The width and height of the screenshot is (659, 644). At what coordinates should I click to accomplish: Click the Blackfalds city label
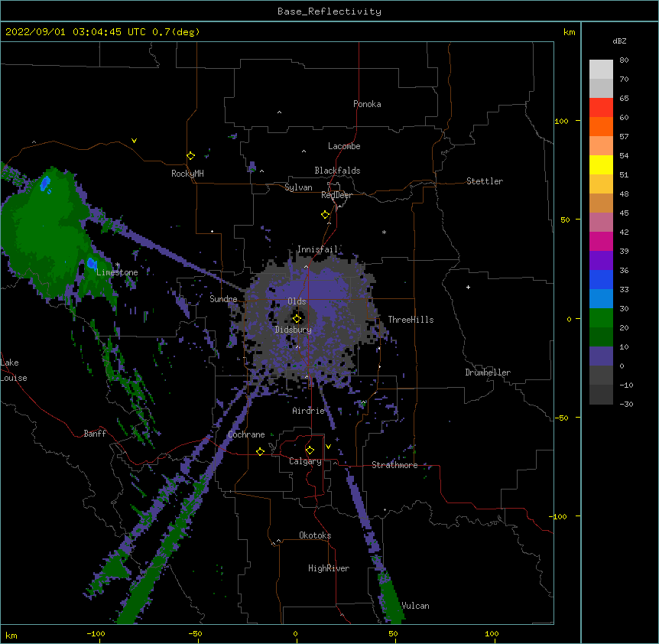337,171
